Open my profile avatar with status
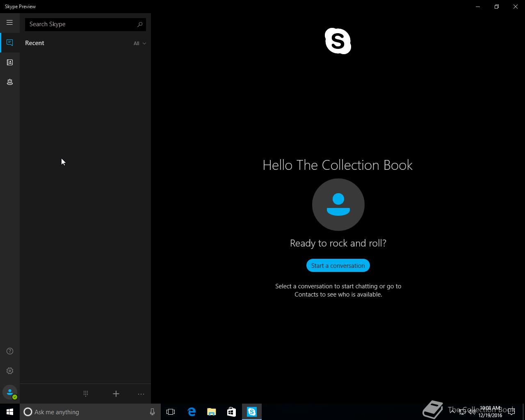The height and width of the screenshot is (420, 525). 10,393
